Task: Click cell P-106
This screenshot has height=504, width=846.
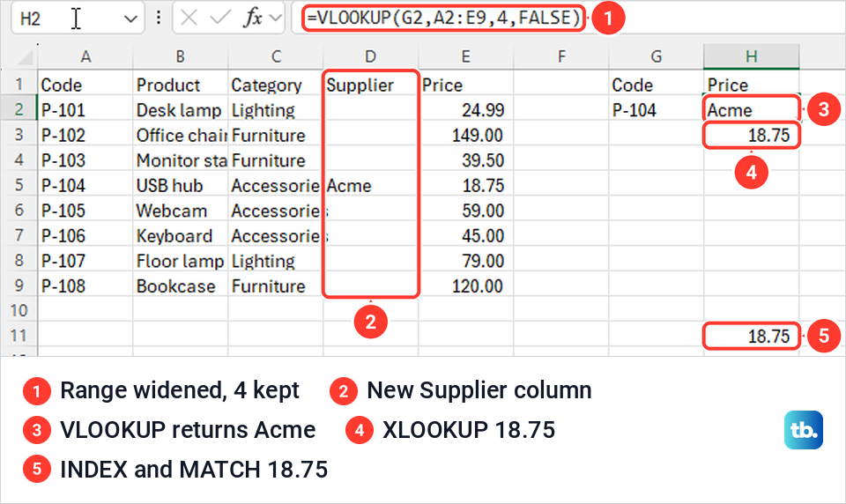Action: tap(85, 235)
